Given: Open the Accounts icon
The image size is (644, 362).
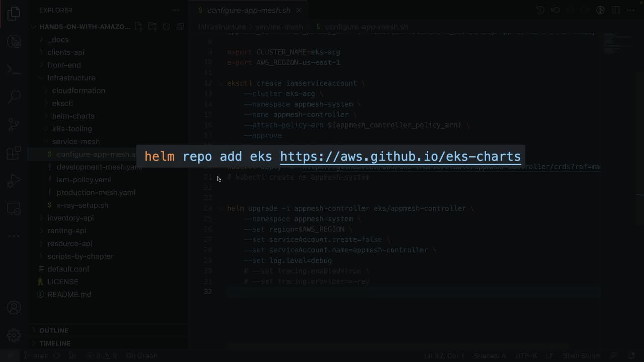Looking at the screenshot, I should [x=14, y=307].
